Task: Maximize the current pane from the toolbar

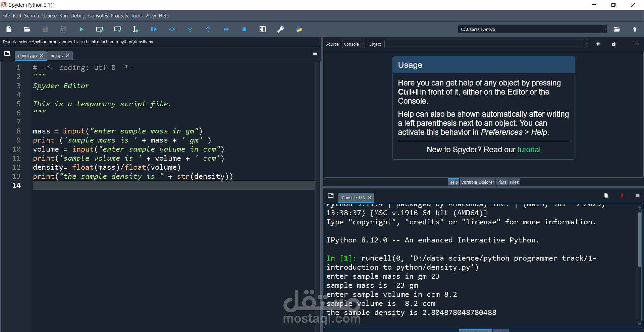Action: (263, 30)
